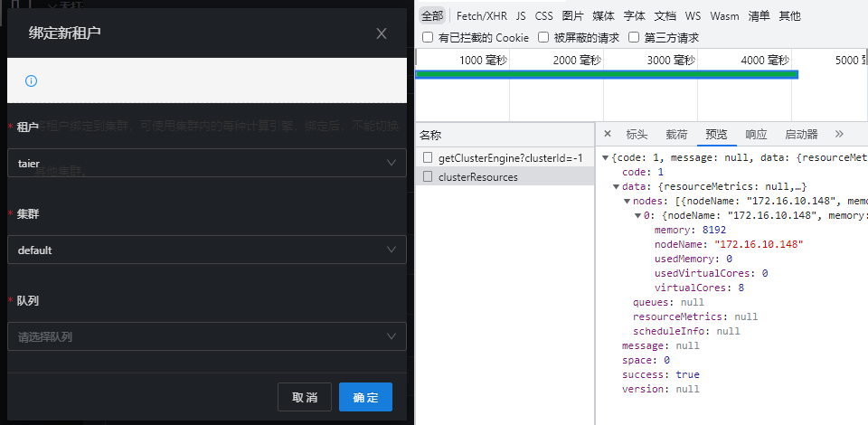
Task: Click the resourceMetrics: null line
Action: point(695,316)
